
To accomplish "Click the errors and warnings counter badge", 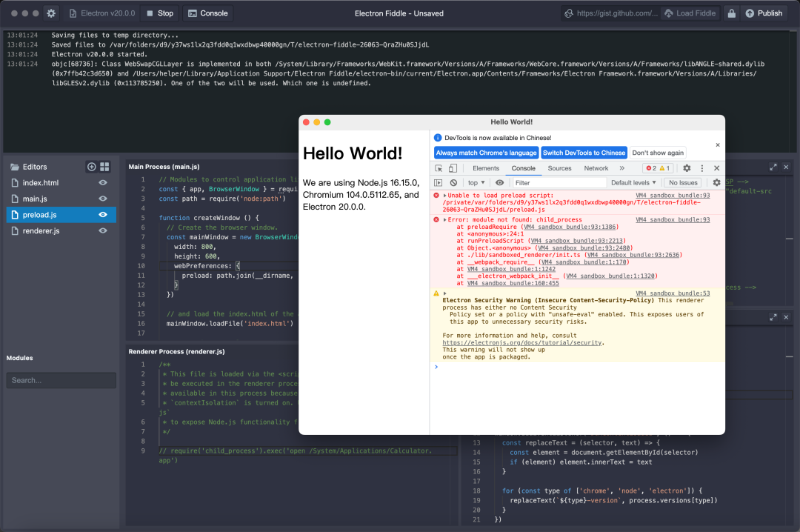I will 659,168.
